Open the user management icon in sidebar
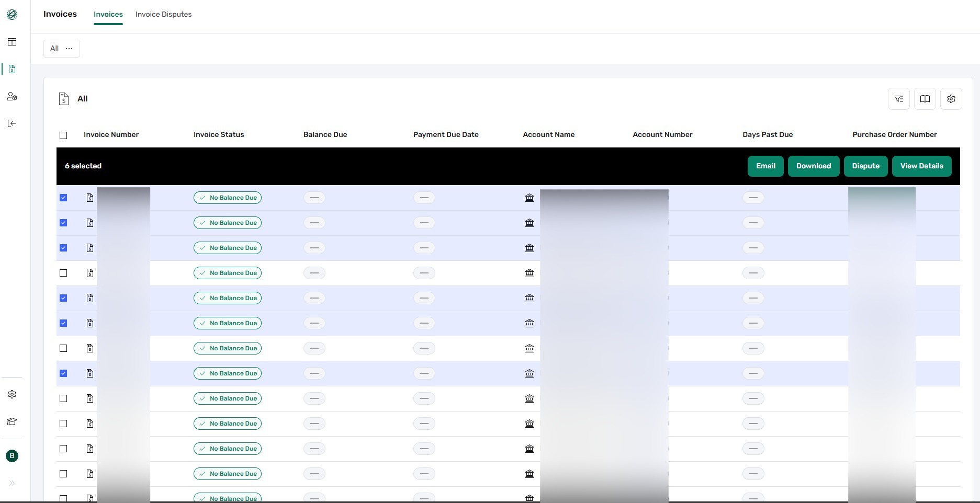The image size is (980, 503). click(x=12, y=96)
